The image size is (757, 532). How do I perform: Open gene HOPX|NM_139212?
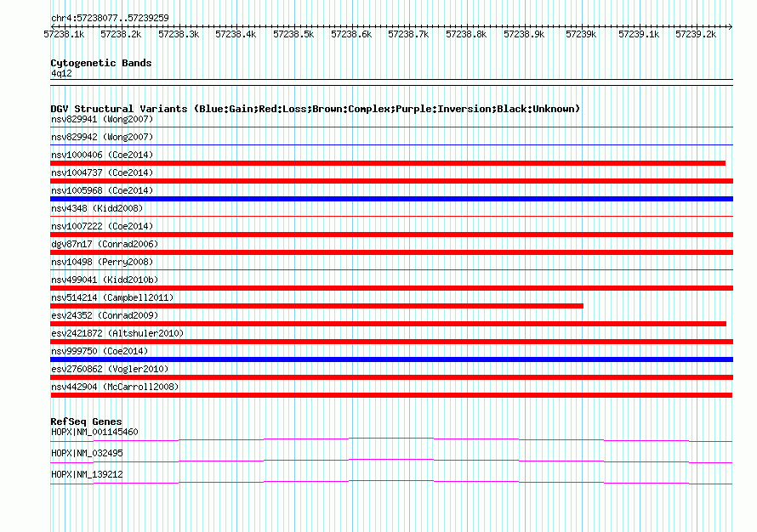(87, 474)
